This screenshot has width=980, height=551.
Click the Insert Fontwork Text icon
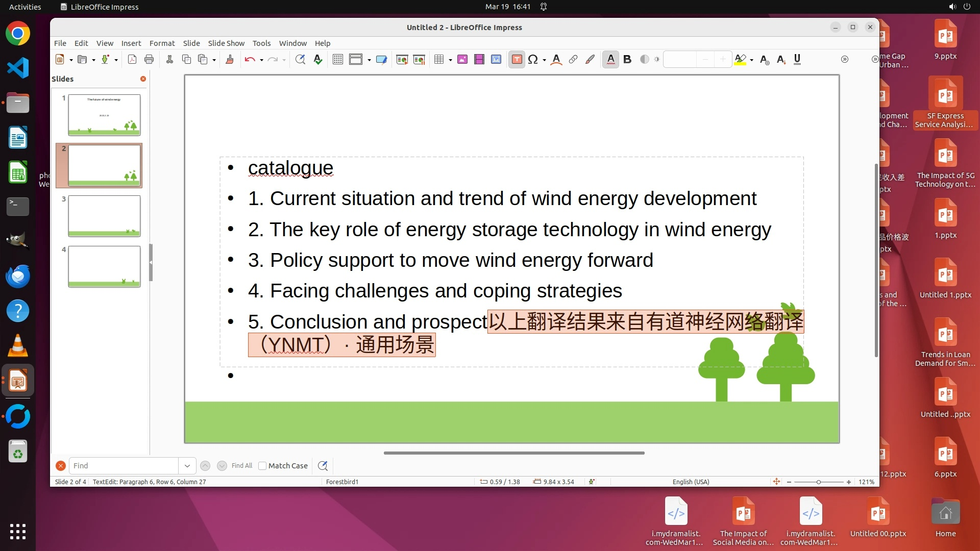click(x=556, y=60)
